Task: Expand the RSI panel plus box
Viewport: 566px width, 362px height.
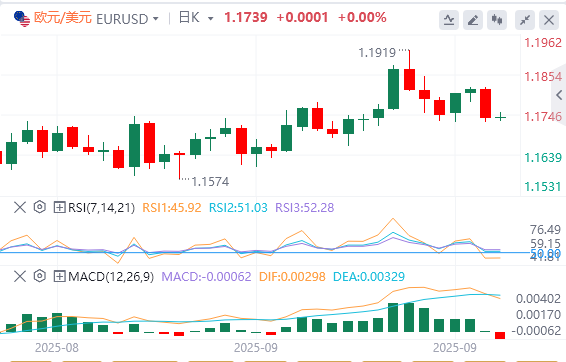Action: point(59,208)
